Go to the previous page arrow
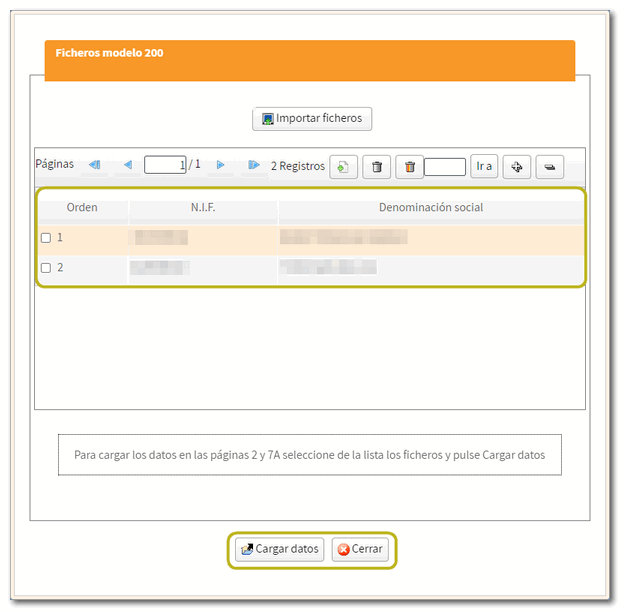 tap(127, 165)
